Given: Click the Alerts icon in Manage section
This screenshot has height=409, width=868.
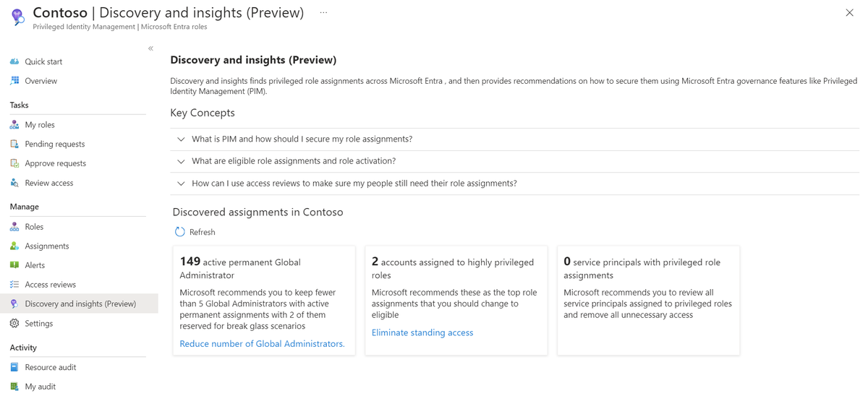Looking at the screenshot, I should (14, 265).
